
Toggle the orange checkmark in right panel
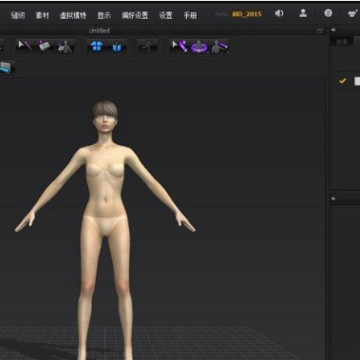pyautogui.click(x=343, y=81)
